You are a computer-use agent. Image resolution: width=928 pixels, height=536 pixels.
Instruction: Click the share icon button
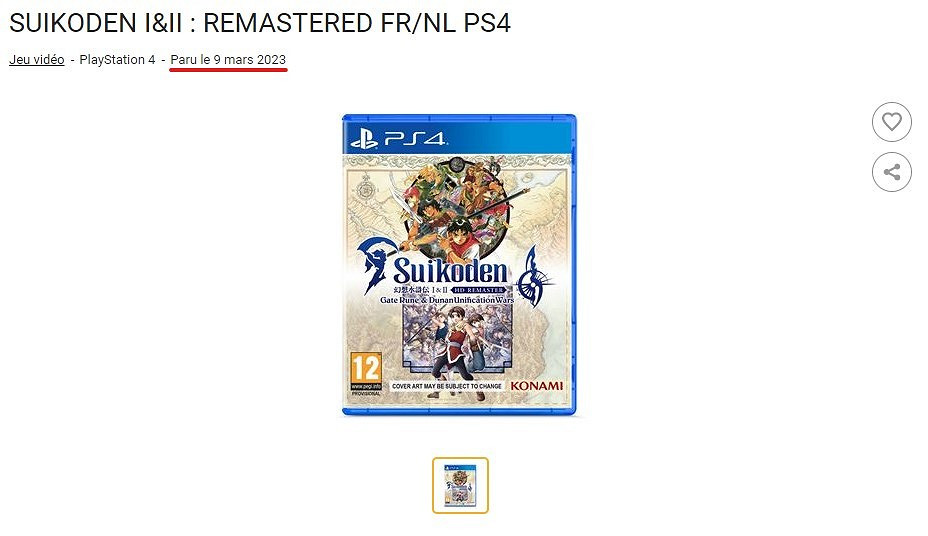click(891, 172)
